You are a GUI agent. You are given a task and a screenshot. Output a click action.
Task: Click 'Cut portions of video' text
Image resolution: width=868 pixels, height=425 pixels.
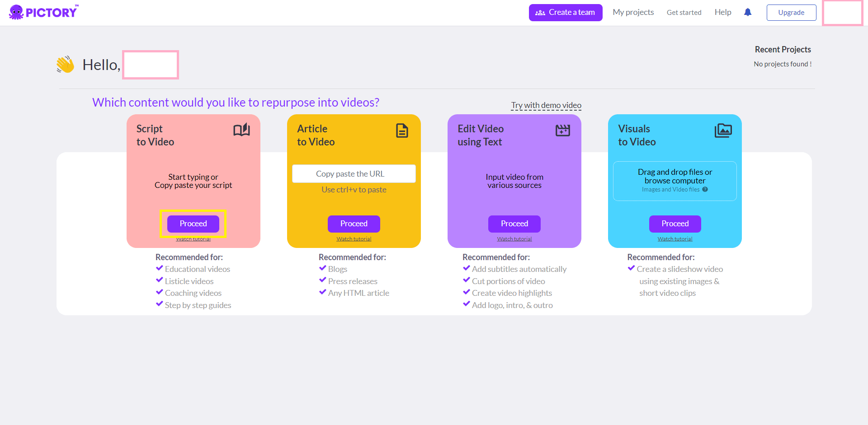[x=509, y=281]
